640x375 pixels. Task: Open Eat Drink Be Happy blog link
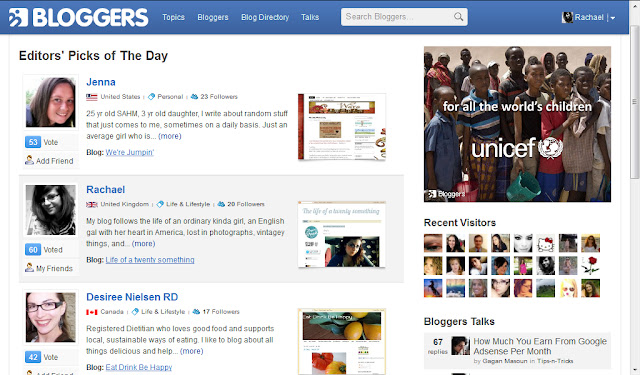[139, 367]
